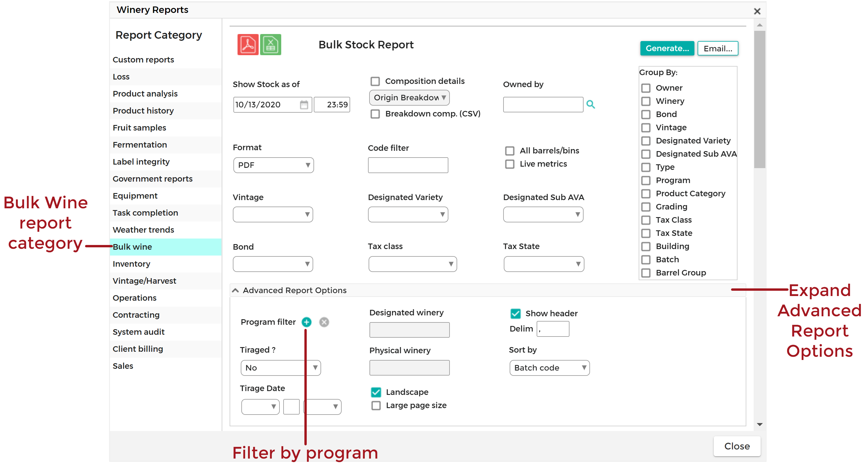
Task: Uncheck the Landscape option
Action: pos(376,392)
